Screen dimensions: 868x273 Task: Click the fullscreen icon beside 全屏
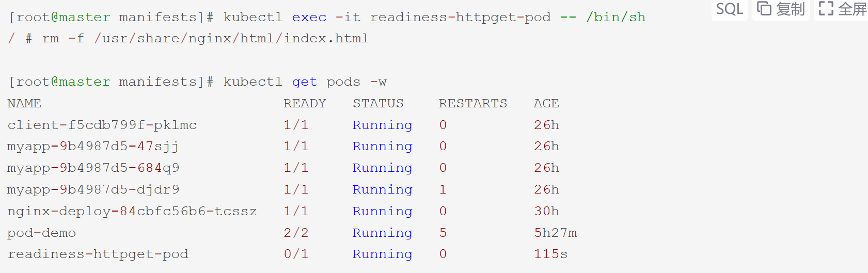click(826, 9)
